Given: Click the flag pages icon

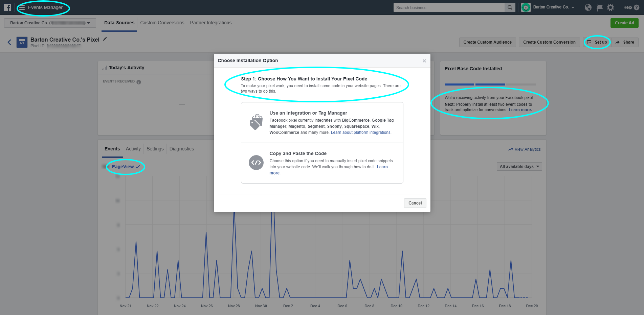Looking at the screenshot, I should point(599,7).
